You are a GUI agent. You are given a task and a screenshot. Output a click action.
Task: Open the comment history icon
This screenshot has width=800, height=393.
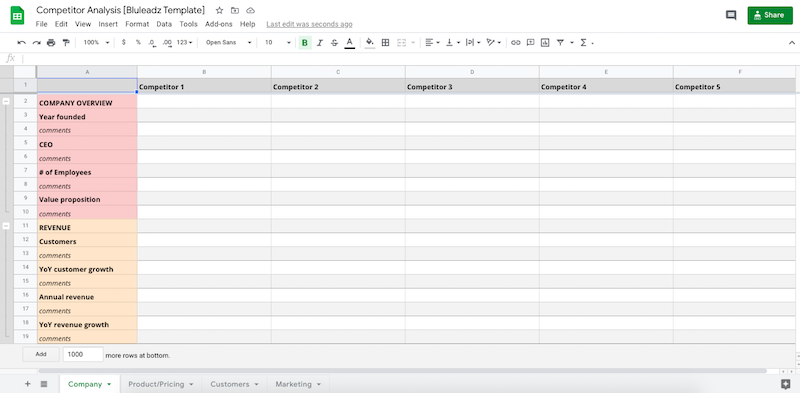click(x=731, y=15)
